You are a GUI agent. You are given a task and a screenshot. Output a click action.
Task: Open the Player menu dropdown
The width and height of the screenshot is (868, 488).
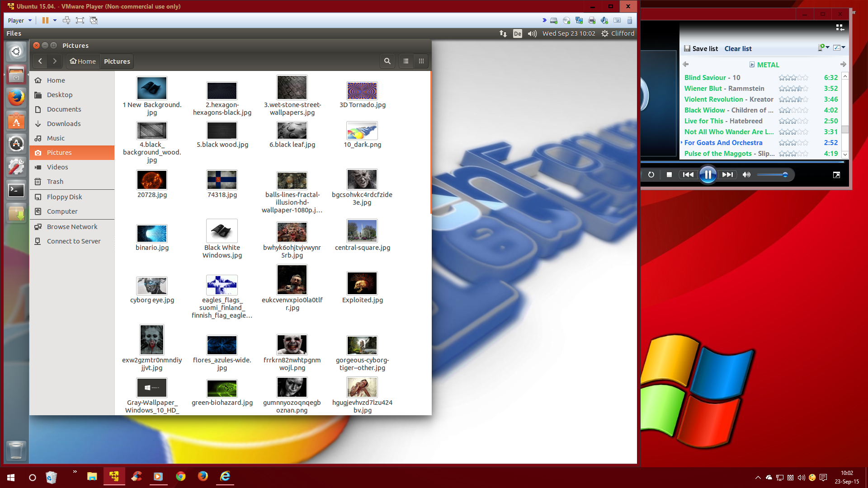pyautogui.click(x=20, y=20)
